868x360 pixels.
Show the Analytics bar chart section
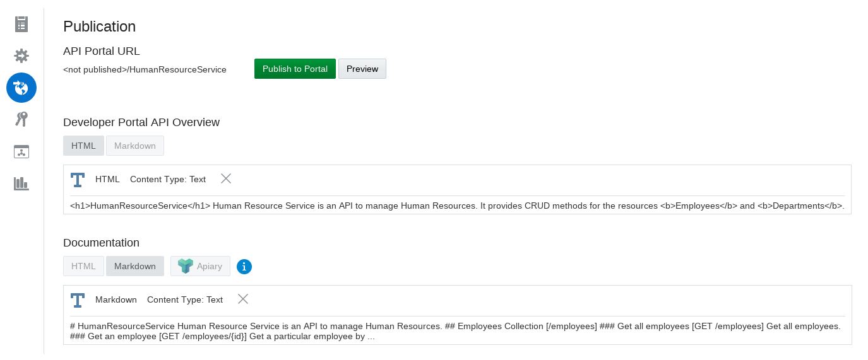point(21,183)
